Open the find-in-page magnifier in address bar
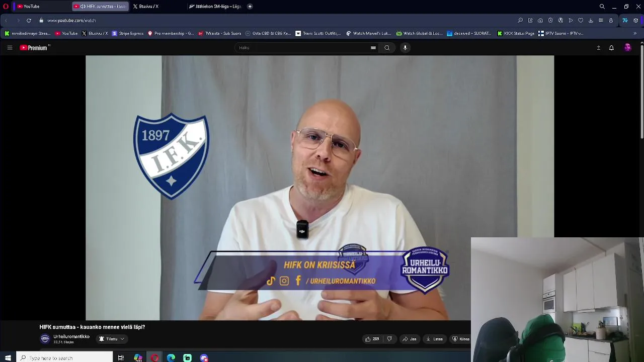The image size is (644, 362). 520,21
